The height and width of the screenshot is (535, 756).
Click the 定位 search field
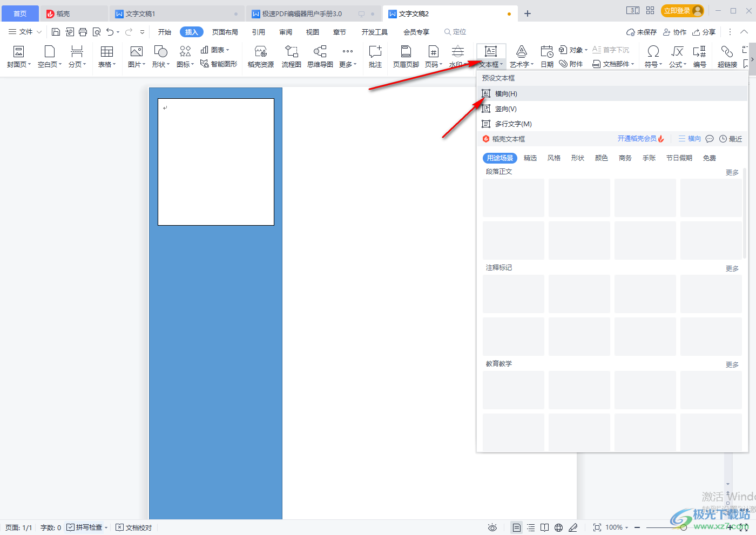point(455,32)
